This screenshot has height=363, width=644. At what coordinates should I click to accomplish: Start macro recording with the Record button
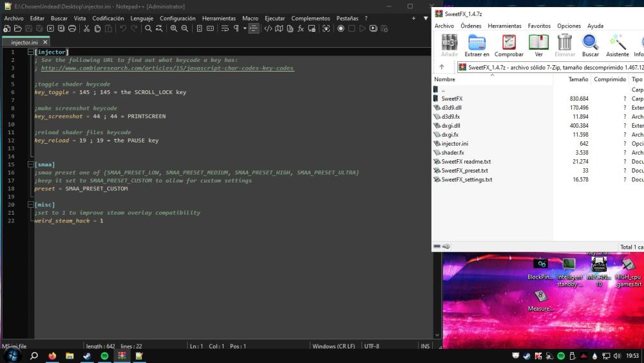pyautogui.click(x=341, y=29)
